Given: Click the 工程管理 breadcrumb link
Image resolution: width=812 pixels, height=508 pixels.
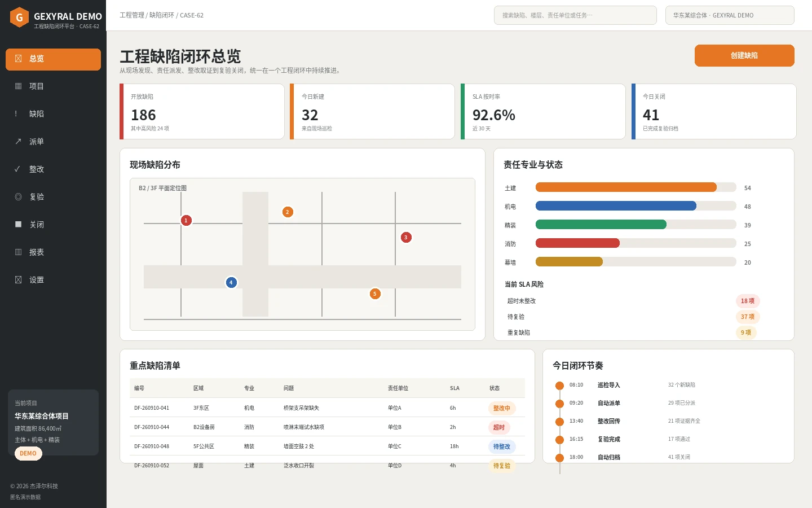Looking at the screenshot, I should [x=132, y=15].
